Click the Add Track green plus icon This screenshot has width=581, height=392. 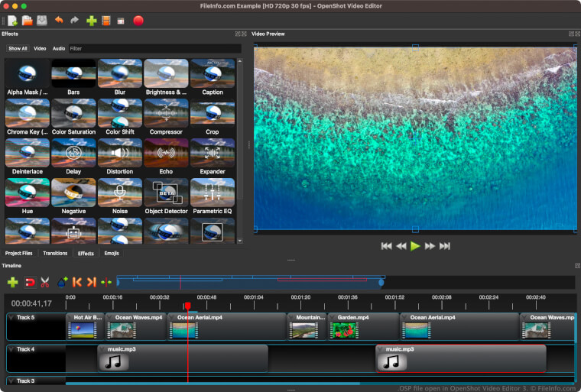(x=12, y=282)
